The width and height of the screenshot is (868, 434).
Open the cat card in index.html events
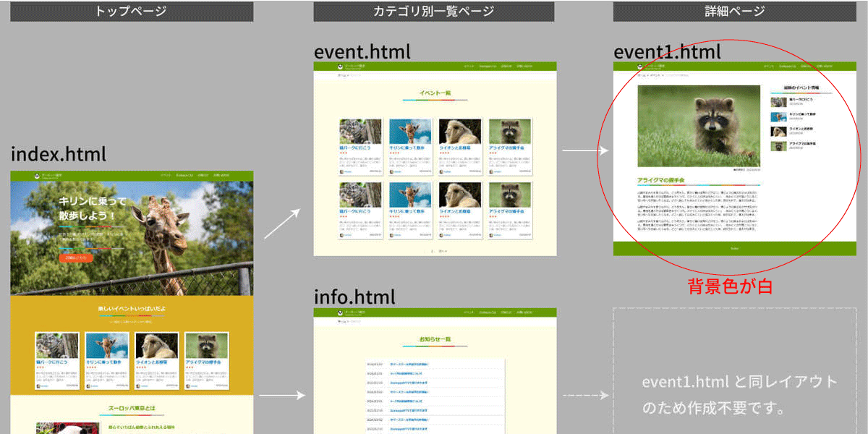[57, 362]
